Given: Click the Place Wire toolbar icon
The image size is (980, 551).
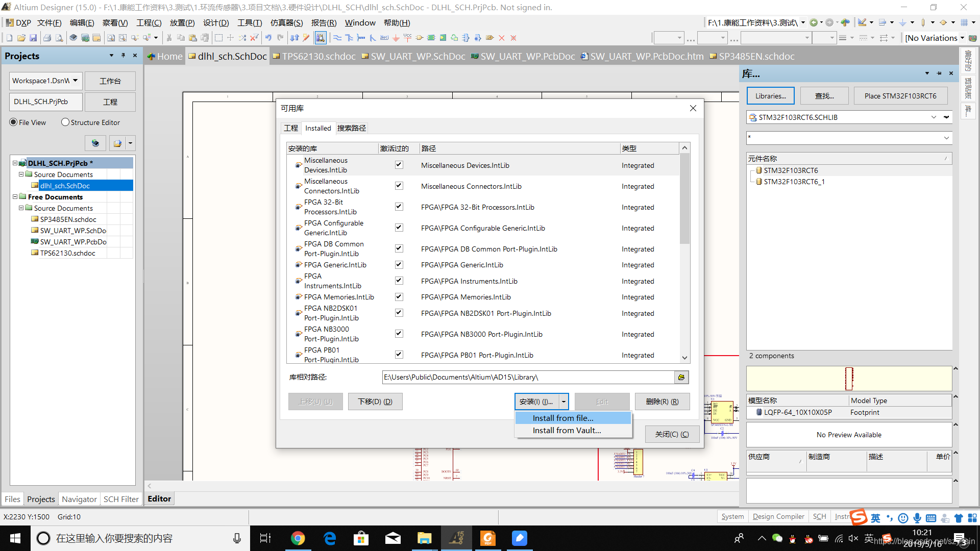Looking at the screenshot, I should [x=337, y=38].
